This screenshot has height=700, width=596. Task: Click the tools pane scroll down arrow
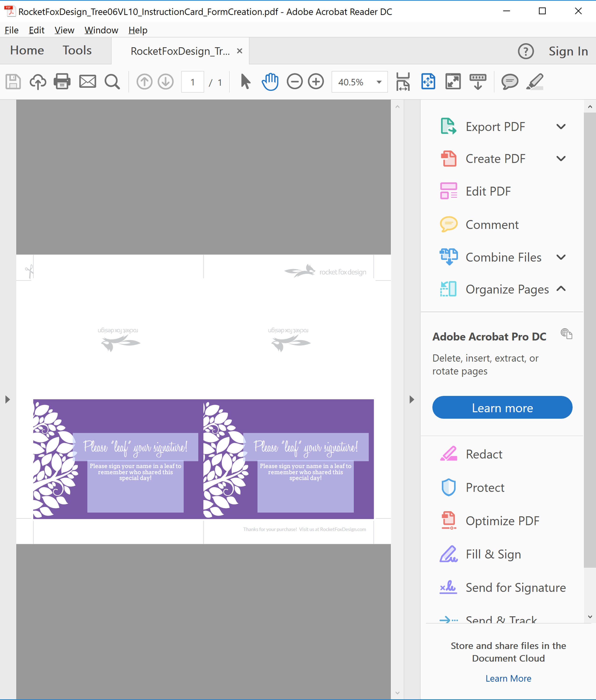pyautogui.click(x=590, y=617)
